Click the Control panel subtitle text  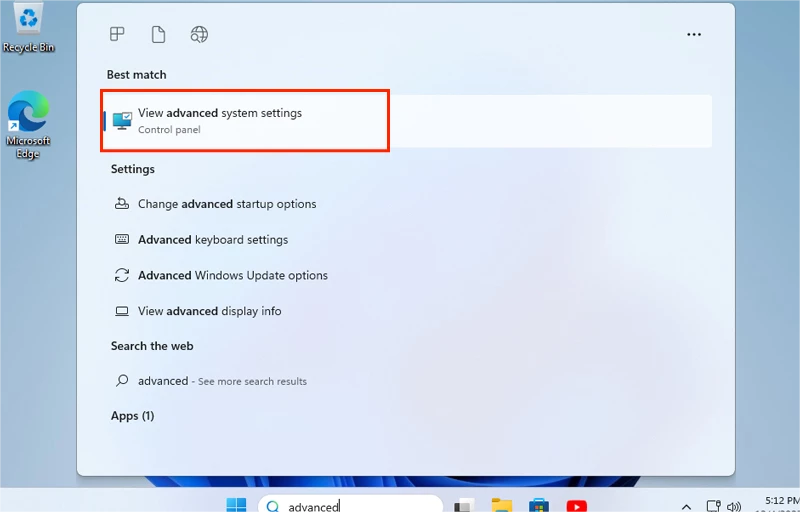coord(169,130)
